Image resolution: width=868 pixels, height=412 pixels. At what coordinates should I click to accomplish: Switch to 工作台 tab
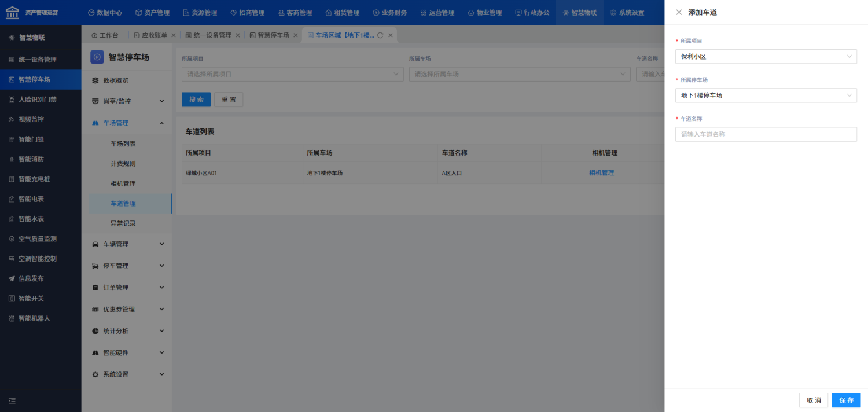click(105, 35)
